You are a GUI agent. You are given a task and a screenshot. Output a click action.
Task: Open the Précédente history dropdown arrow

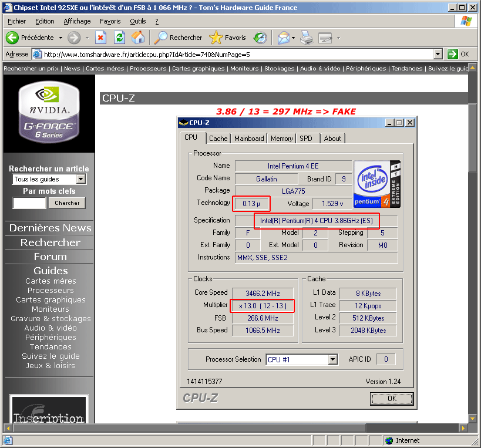[x=60, y=38]
